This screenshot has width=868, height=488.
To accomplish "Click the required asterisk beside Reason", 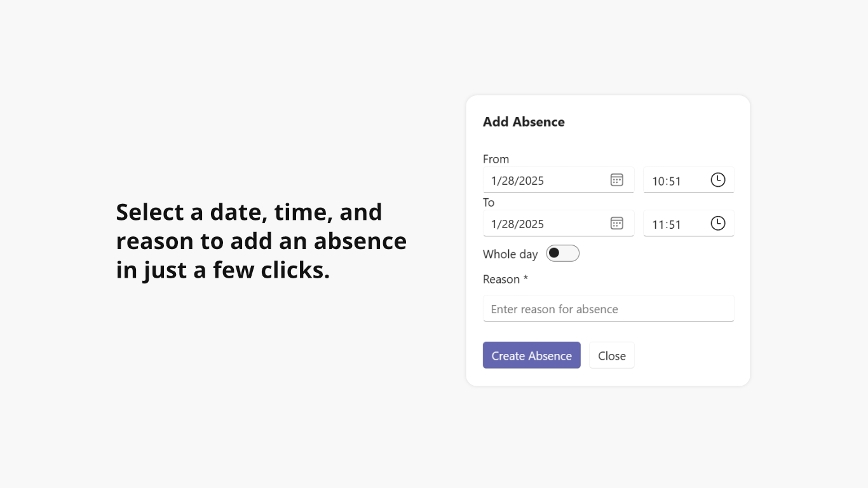I will tap(526, 278).
